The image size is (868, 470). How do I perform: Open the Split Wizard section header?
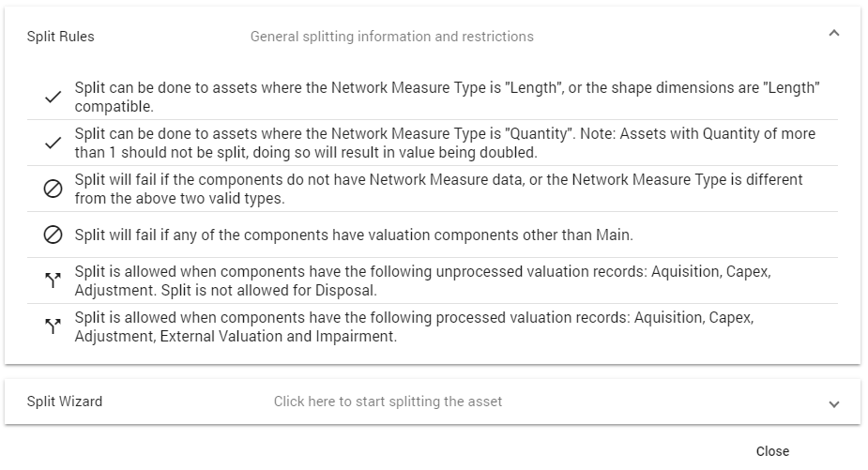433,402
